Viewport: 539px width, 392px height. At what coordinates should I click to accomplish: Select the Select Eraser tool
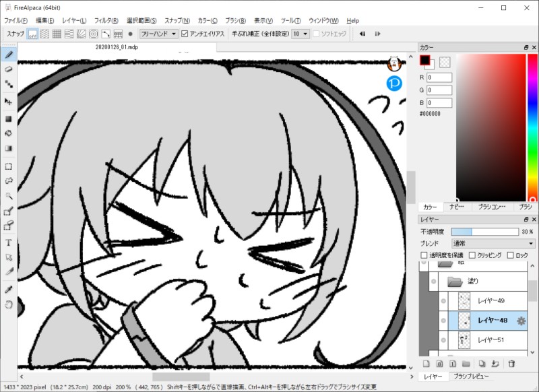(x=9, y=226)
